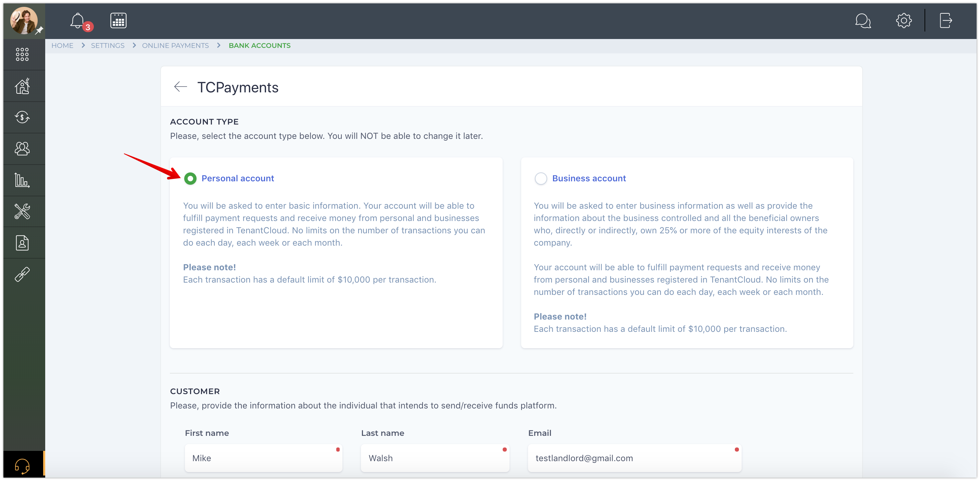Click the TCPayments page title
980x481 pixels.
coord(238,88)
